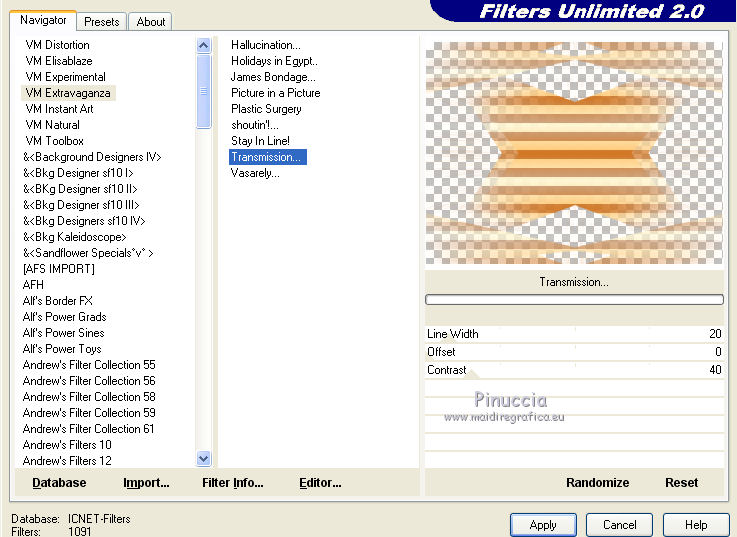This screenshot has height=537, width=737.
Task: Click the Contrast slider
Action: [574, 370]
